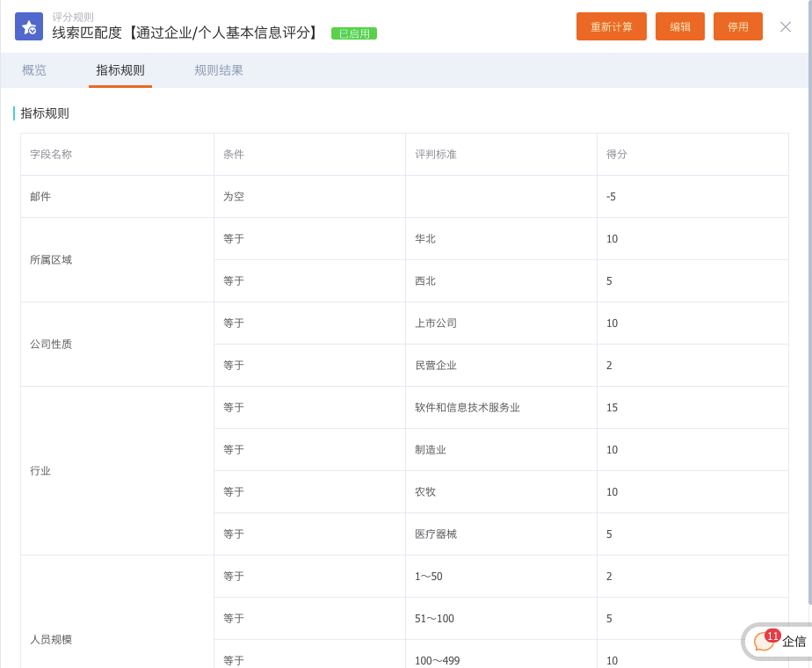
Task: Open the 规则结果 tab
Action: click(x=219, y=70)
